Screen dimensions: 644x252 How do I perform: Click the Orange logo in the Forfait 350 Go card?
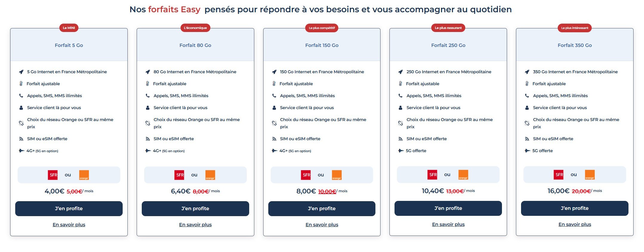tap(590, 174)
